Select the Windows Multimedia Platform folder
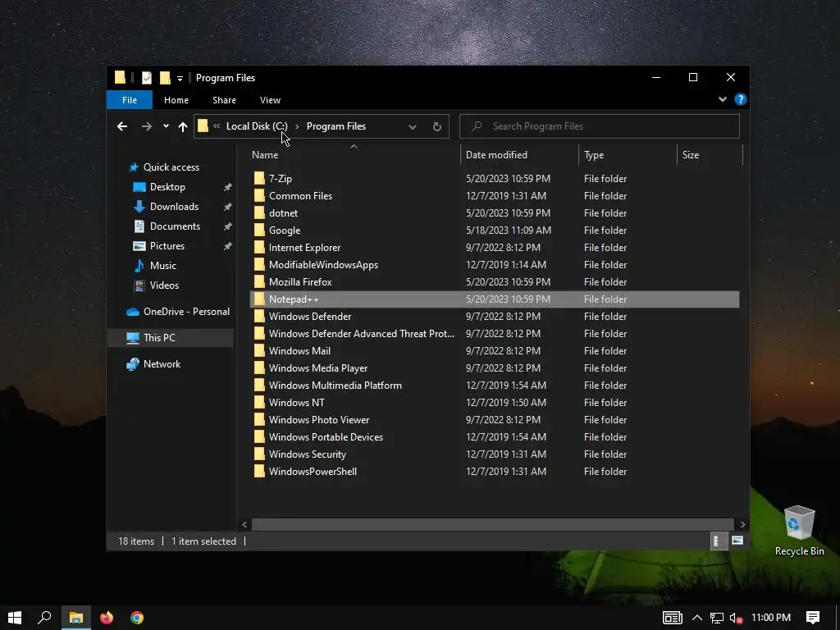Viewport: 840px width, 630px height. tap(336, 386)
